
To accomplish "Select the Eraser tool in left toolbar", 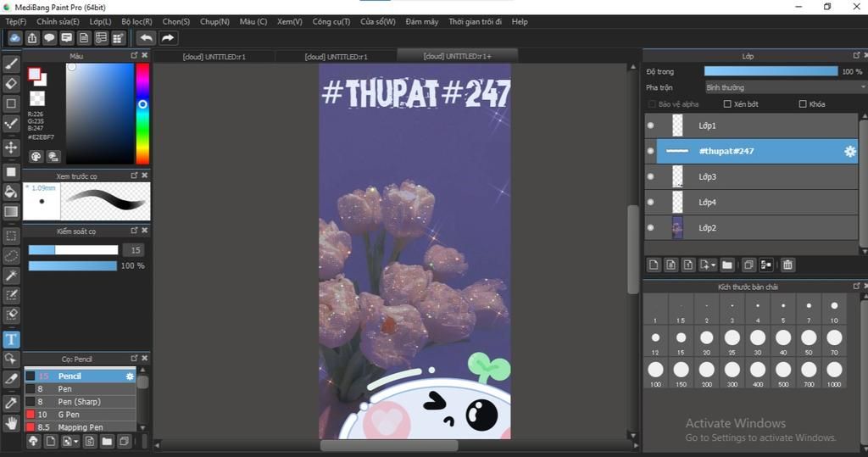I will (11, 83).
